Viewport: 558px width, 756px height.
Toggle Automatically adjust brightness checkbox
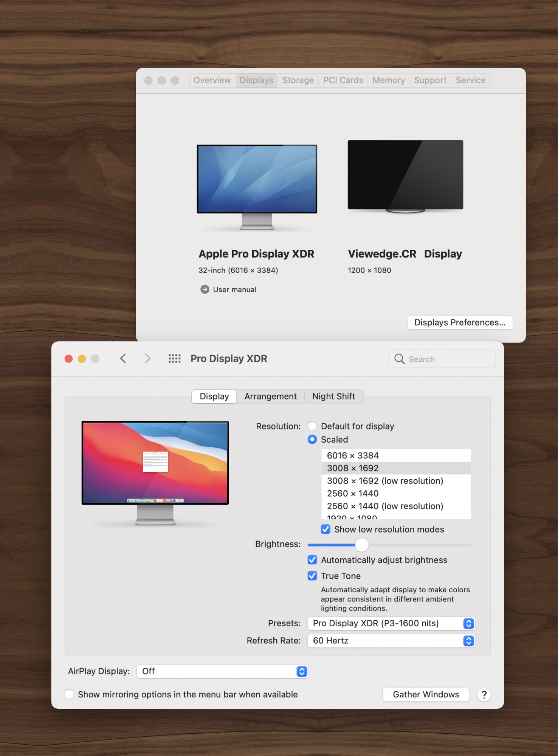[x=312, y=560]
